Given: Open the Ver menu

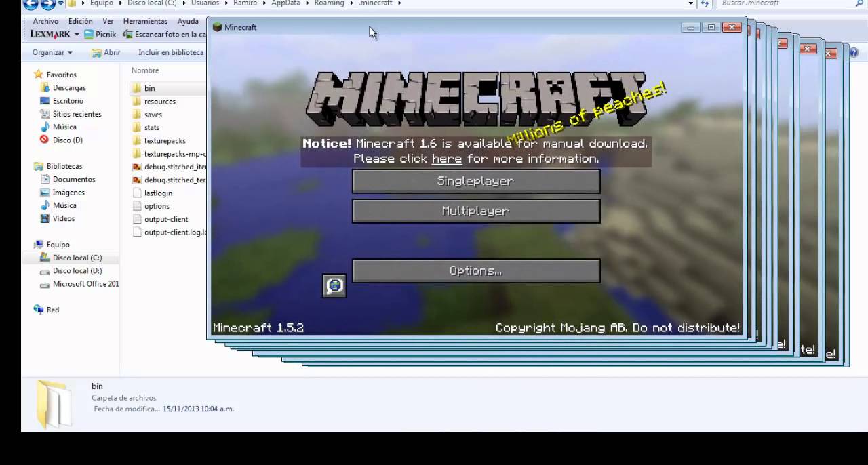Looking at the screenshot, I should click(x=108, y=22).
